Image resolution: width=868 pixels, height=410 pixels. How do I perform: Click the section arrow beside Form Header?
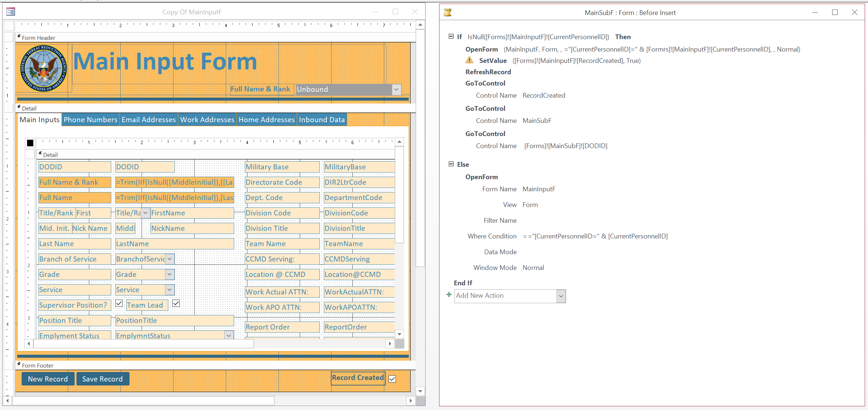pyautogui.click(x=19, y=36)
